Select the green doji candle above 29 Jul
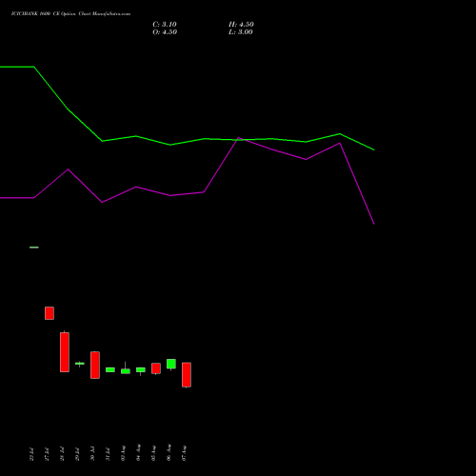The width and height of the screenshot is (476, 476). [x=80, y=364]
